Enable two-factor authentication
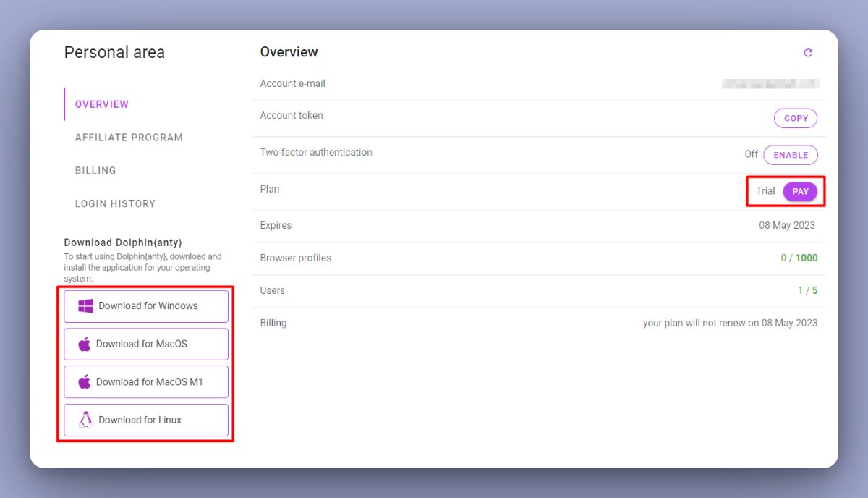 click(x=791, y=155)
